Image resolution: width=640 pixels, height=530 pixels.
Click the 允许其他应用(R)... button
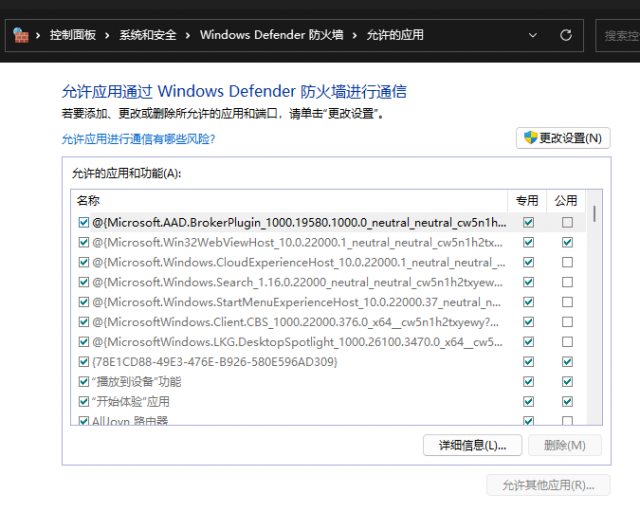(x=548, y=486)
